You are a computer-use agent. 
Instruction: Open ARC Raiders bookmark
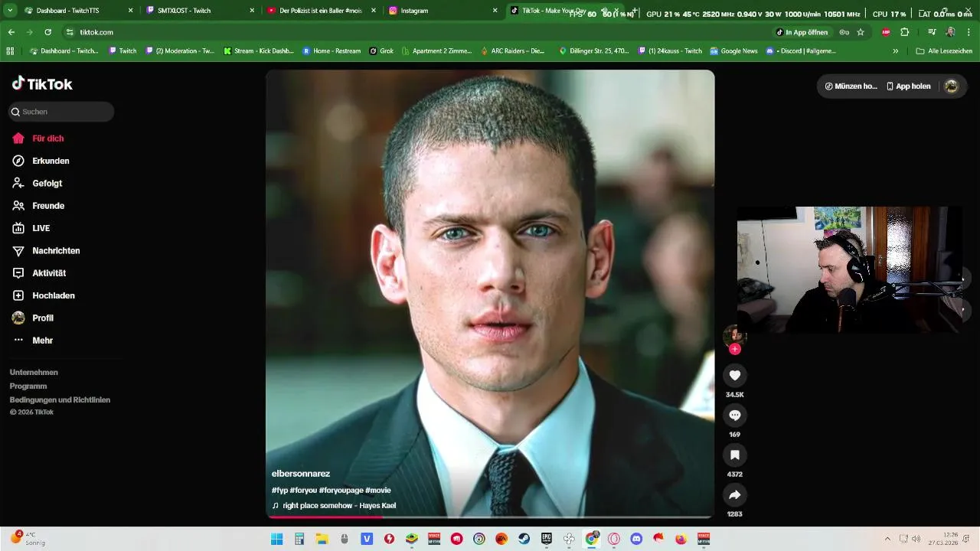(512, 51)
